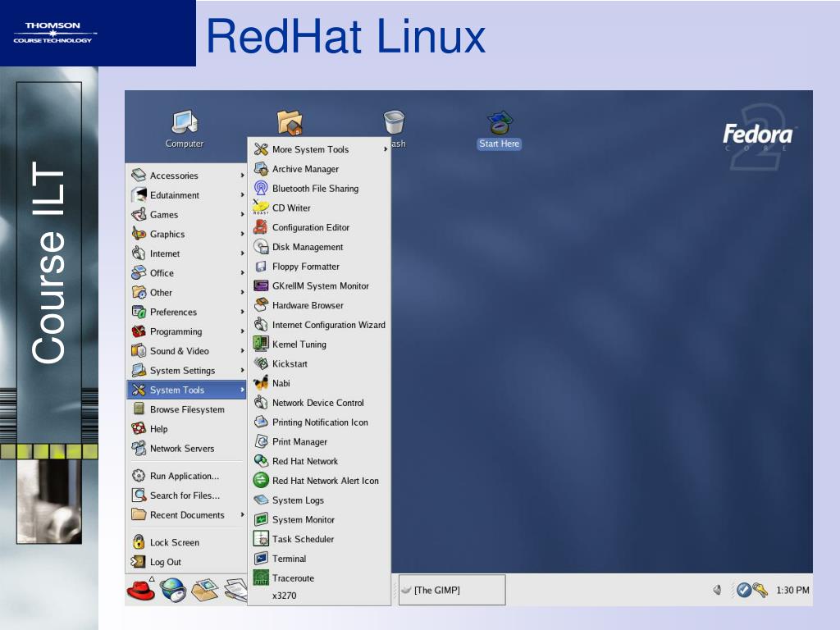Open Browse Filesystem from the main menu

[x=187, y=409]
